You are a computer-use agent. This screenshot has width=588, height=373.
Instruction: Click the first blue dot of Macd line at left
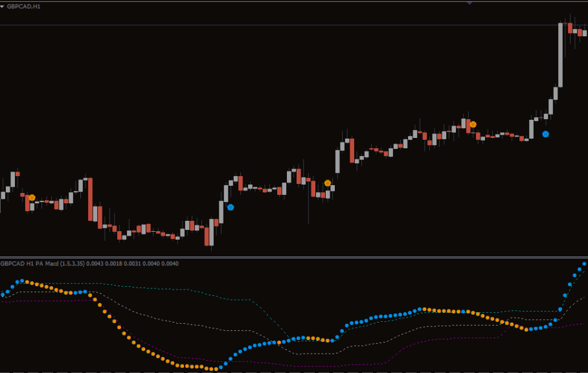pyautogui.click(x=3, y=295)
